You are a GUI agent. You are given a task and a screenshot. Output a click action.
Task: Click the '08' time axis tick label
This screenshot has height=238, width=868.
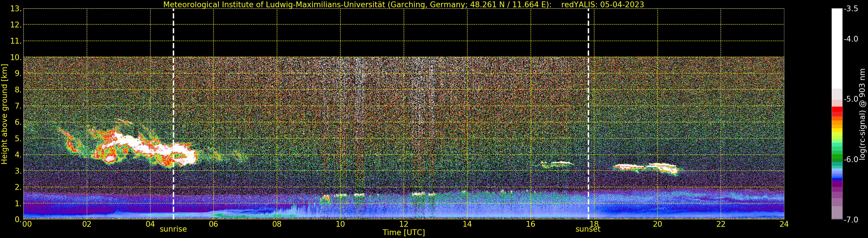pyautogui.click(x=277, y=224)
